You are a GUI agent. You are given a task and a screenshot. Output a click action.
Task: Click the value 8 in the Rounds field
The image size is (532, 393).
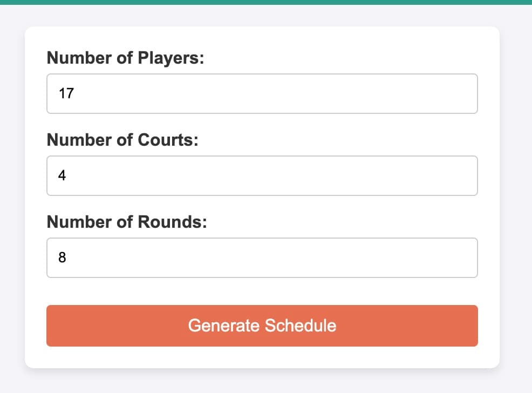[x=62, y=258]
